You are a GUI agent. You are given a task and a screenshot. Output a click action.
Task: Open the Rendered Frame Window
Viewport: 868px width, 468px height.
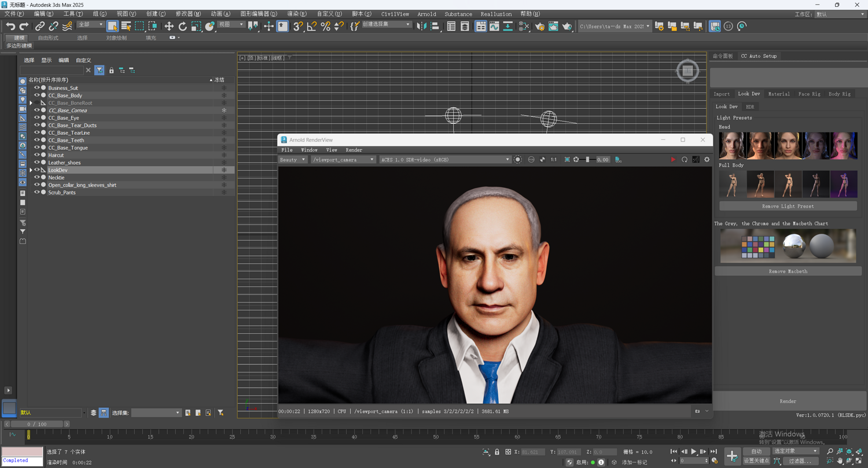click(x=554, y=26)
